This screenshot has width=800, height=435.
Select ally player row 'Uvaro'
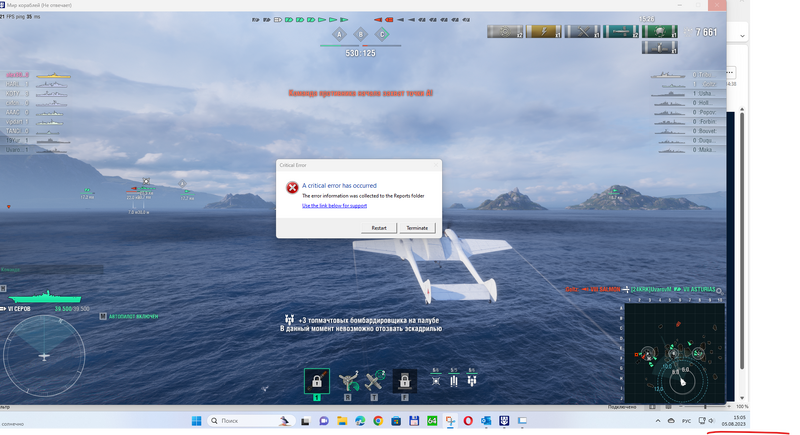point(36,150)
